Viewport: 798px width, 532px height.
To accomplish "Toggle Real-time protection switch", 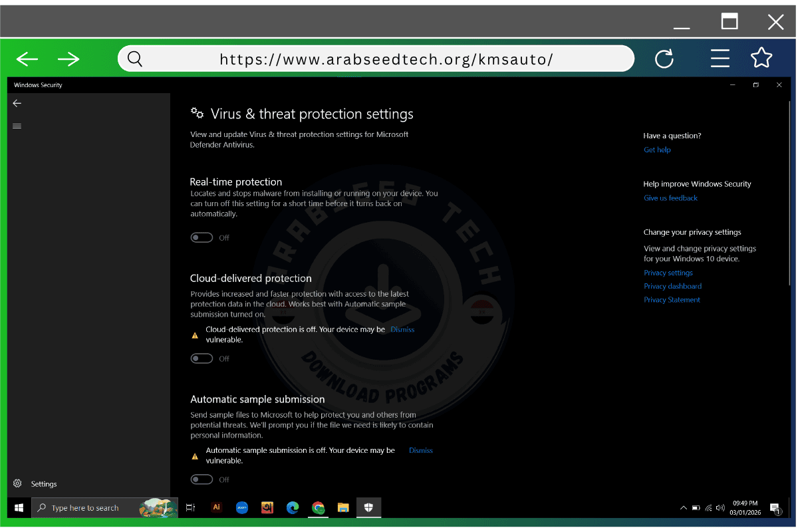I will point(201,237).
